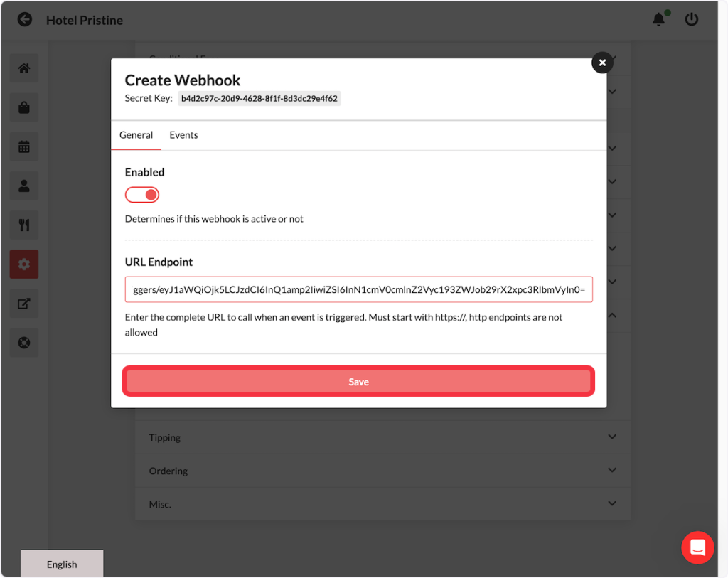Screen dimensions: 728x578
Task: Click the URL Endpoint input field
Action: coord(358,290)
